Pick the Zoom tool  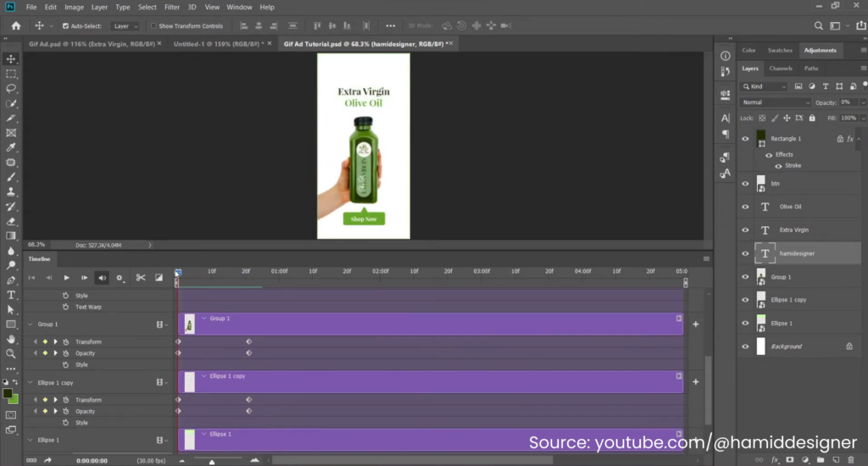(11, 353)
